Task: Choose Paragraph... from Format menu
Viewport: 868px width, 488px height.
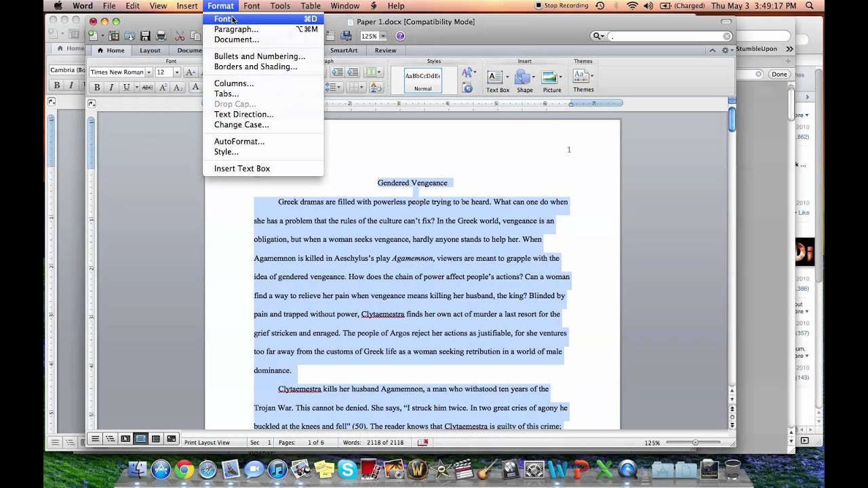Action: point(236,29)
